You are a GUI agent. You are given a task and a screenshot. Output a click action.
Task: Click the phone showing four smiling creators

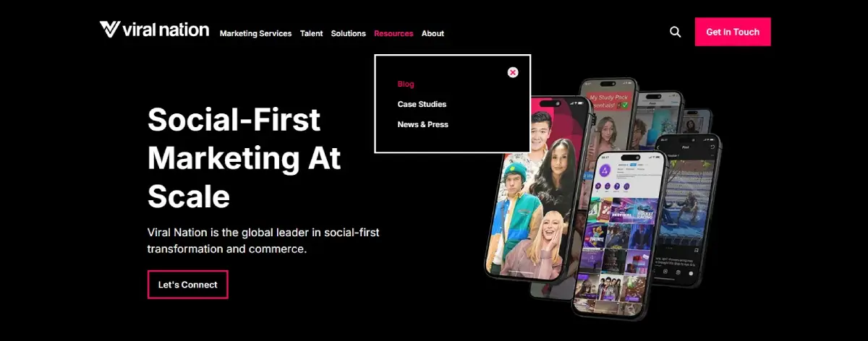coord(535,188)
